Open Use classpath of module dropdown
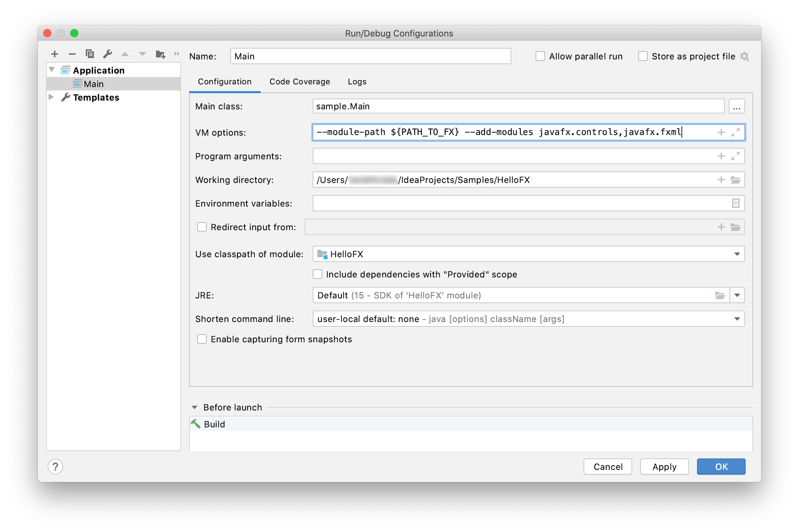This screenshot has width=799, height=532. pyautogui.click(x=737, y=254)
